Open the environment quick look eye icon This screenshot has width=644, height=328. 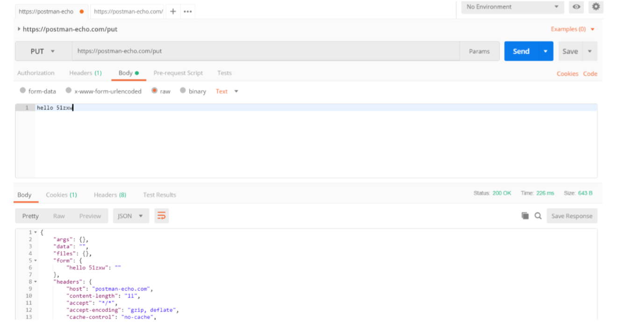(576, 7)
